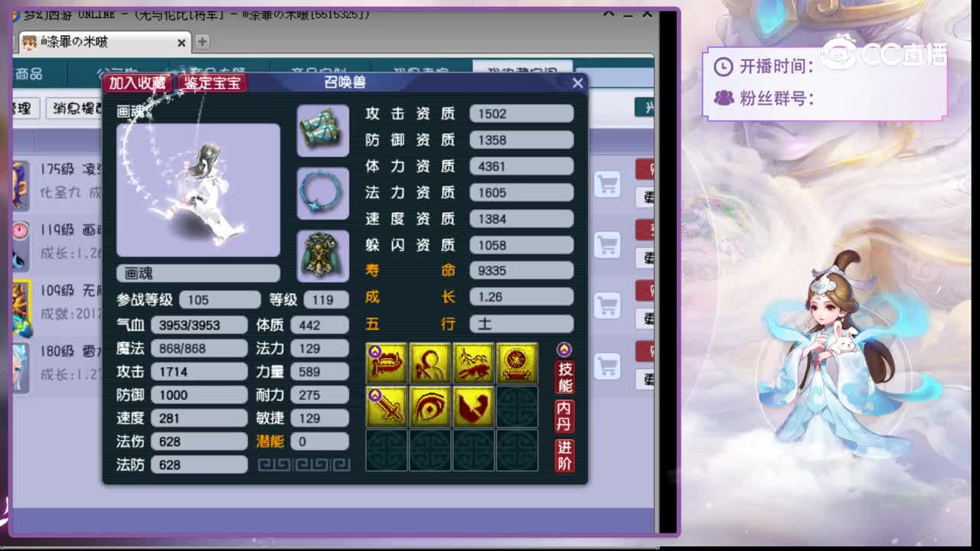Click the 耐力 value 275
Viewport: 980px width, 551px height.
320,395
